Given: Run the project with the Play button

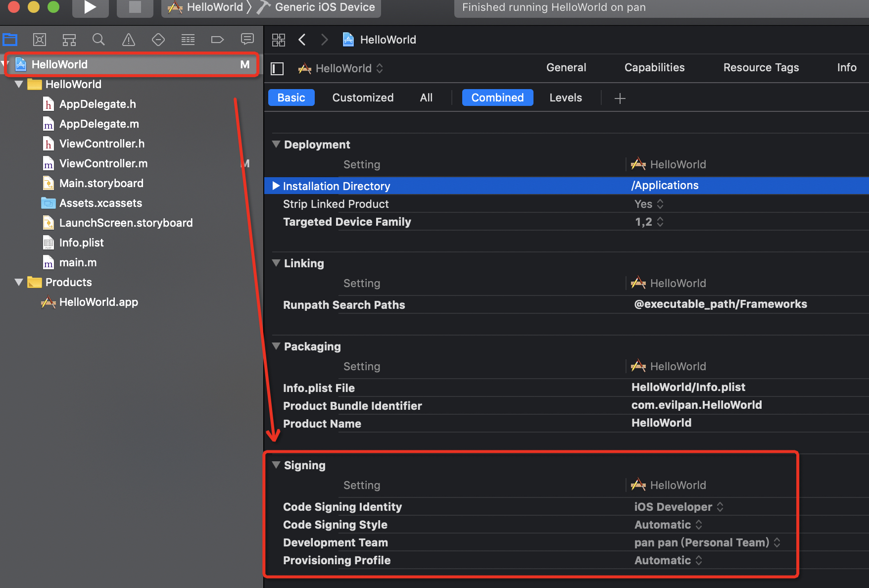Looking at the screenshot, I should coord(90,7).
